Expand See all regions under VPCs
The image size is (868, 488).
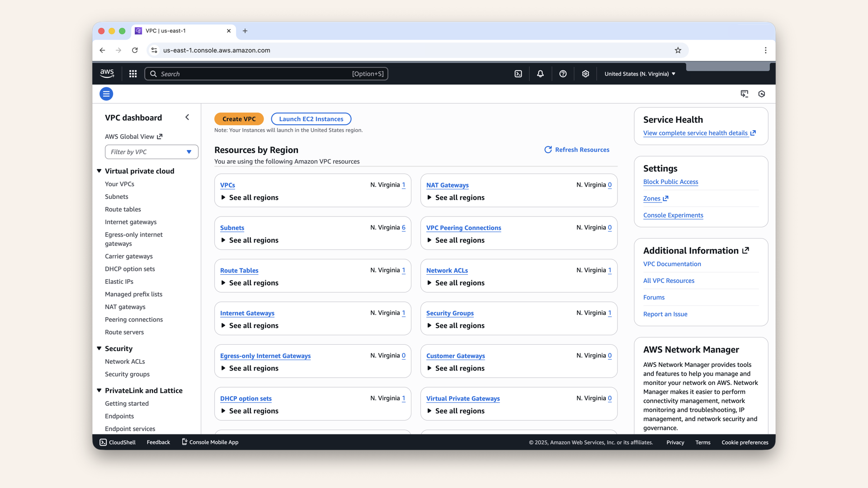(x=249, y=197)
